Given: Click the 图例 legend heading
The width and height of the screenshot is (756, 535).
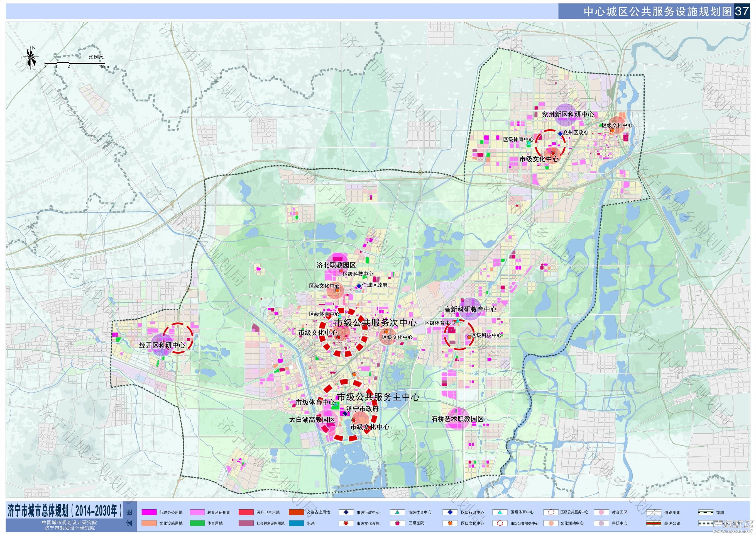Looking at the screenshot, I should pos(129,517).
